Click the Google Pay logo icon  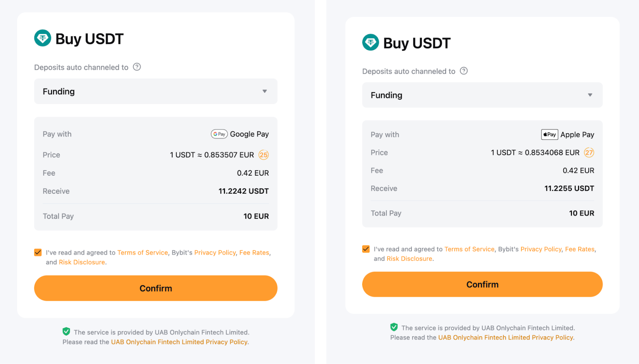219,134
